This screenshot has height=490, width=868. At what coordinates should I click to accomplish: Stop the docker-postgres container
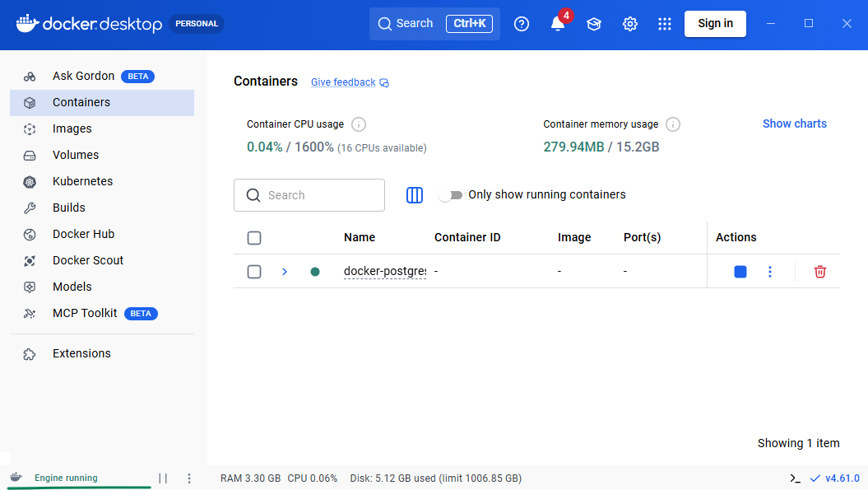tap(740, 271)
